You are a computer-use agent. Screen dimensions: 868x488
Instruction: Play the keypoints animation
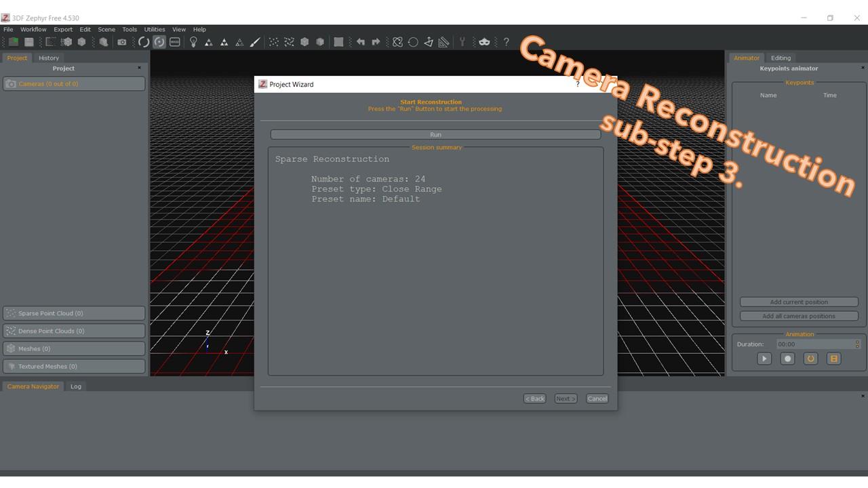764,359
